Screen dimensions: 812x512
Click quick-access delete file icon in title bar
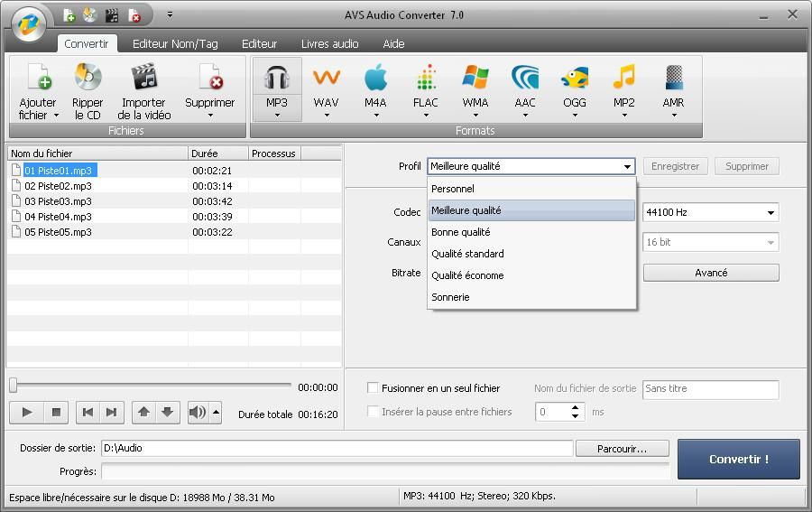coord(134,15)
